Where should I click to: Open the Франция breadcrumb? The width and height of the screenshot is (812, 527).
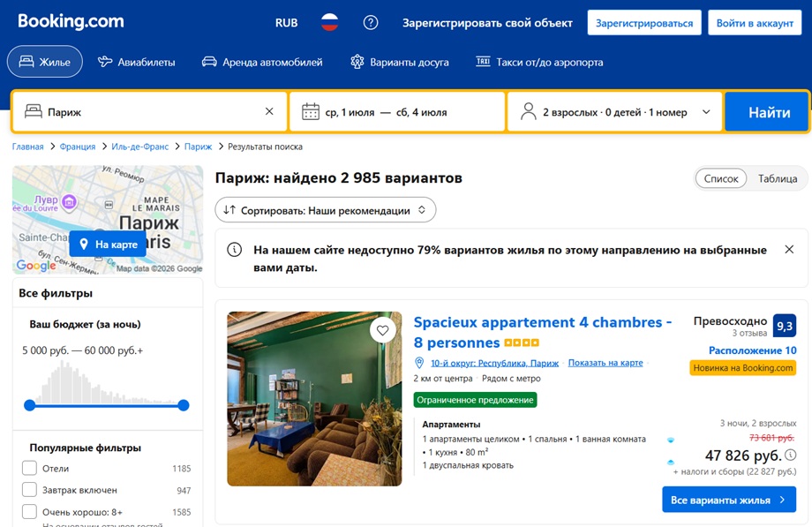pos(77,147)
